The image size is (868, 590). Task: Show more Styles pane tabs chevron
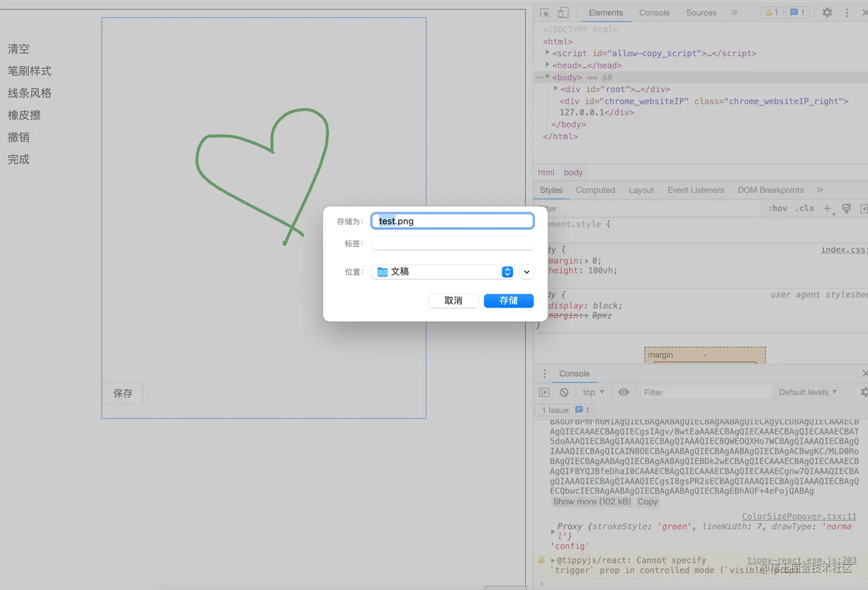pos(820,190)
